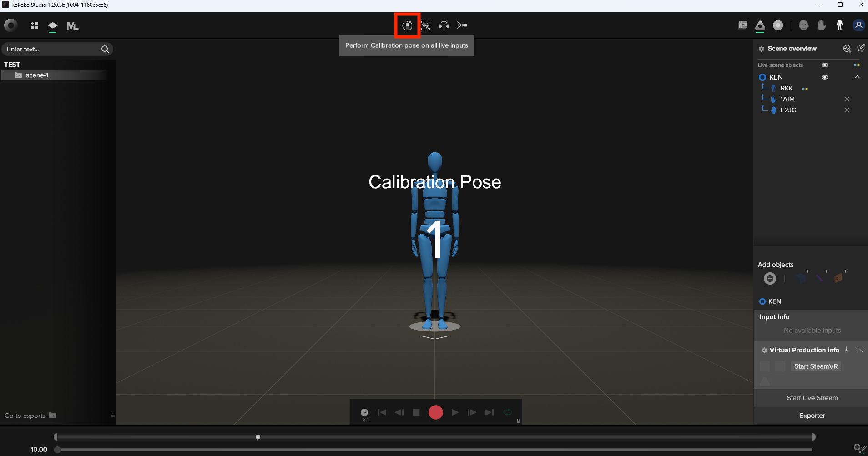Viewport: 868px width, 456px height.
Task: Click the timeline playhead marker
Action: pyautogui.click(x=258, y=437)
